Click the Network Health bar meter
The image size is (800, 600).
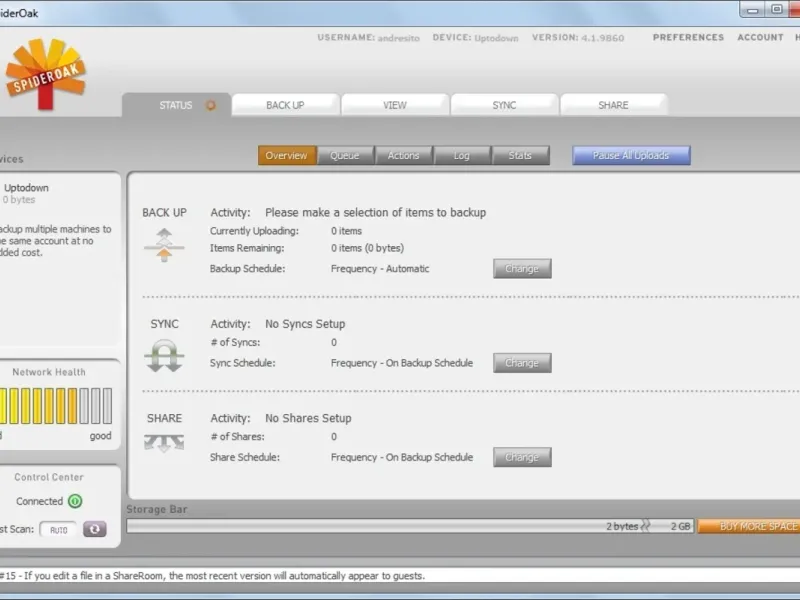click(x=56, y=406)
